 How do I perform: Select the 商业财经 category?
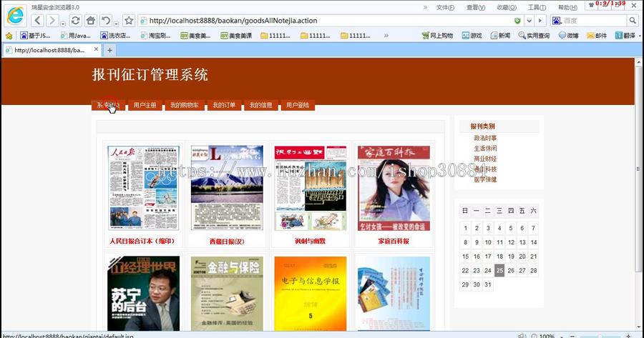coord(485,159)
